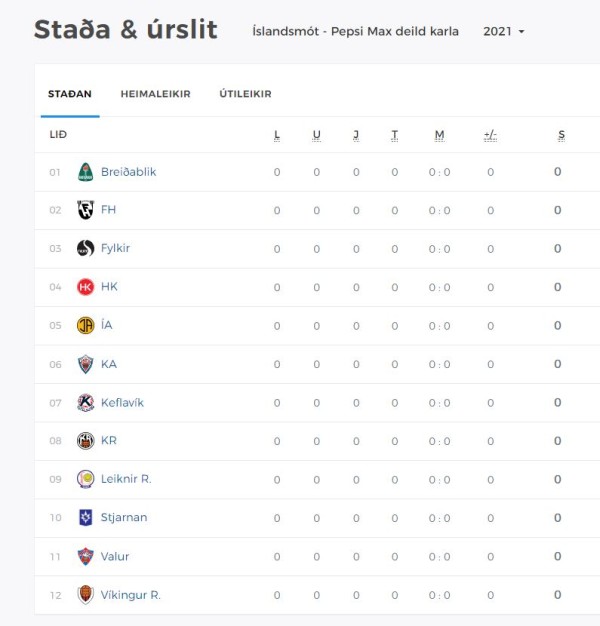Open the KA team name link

coord(109,364)
